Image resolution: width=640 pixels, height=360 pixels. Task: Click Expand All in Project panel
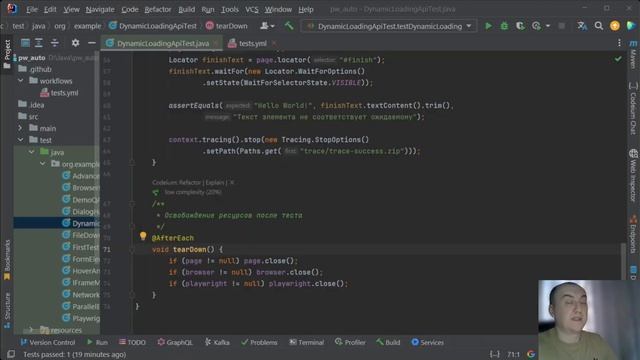(39, 43)
